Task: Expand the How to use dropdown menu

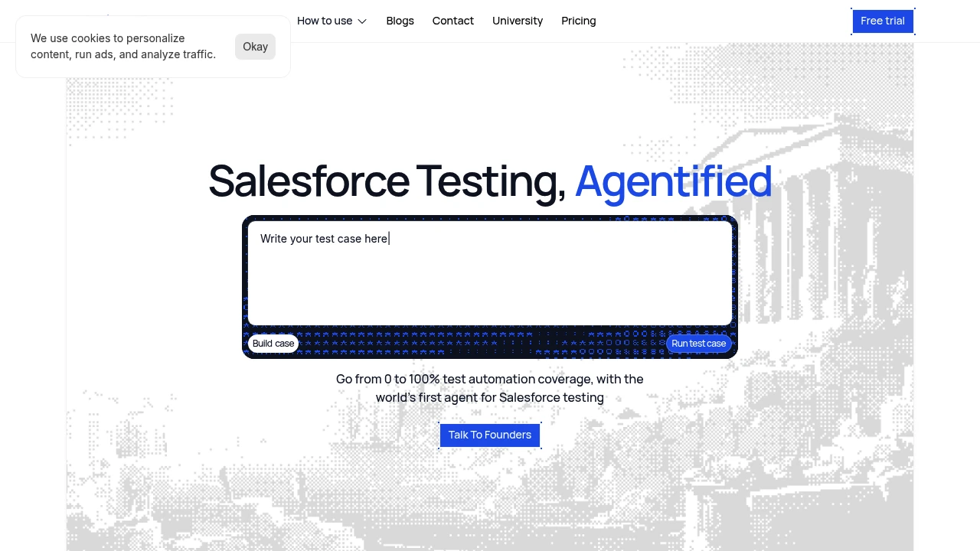Action: click(x=332, y=21)
